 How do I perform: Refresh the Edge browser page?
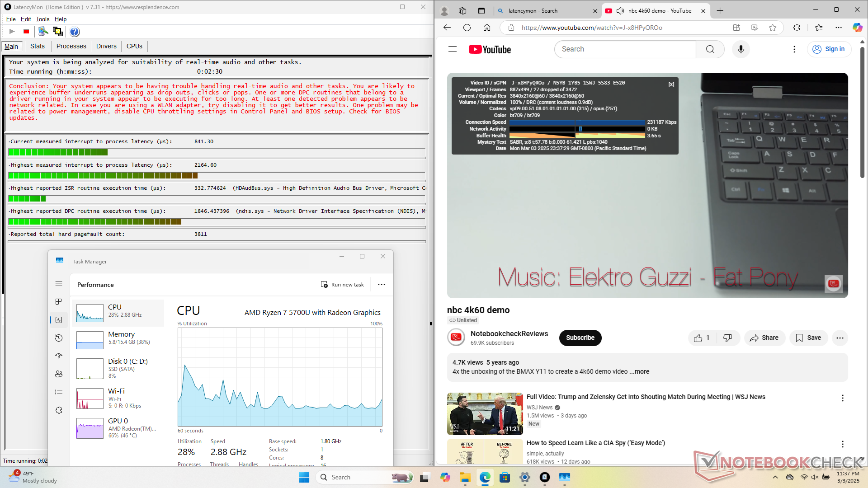(467, 28)
